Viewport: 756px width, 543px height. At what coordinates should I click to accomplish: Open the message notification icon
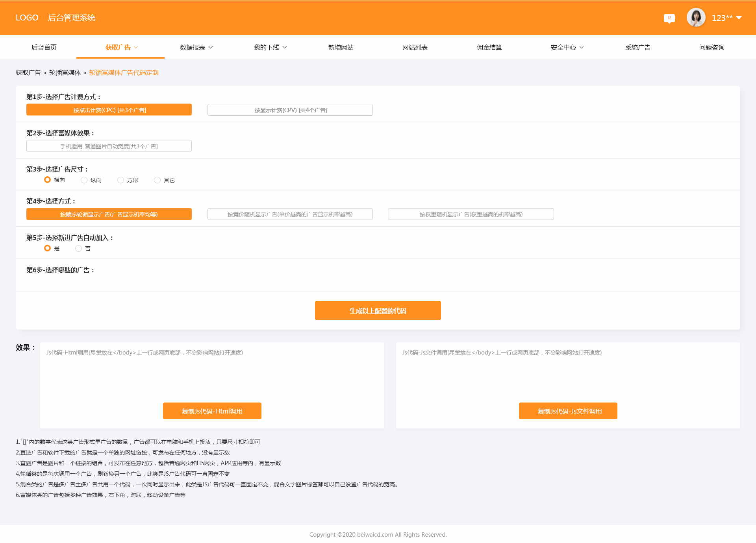669,18
